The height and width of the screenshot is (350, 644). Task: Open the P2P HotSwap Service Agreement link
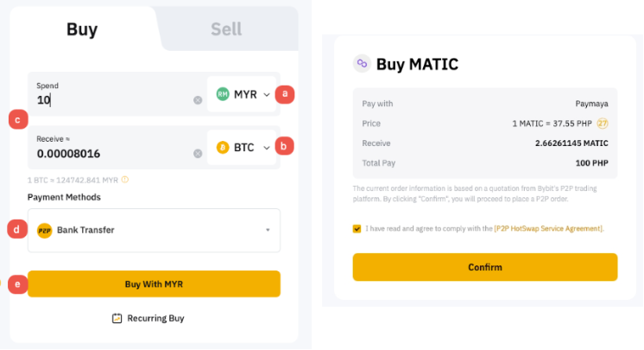[x=549, y=229]
